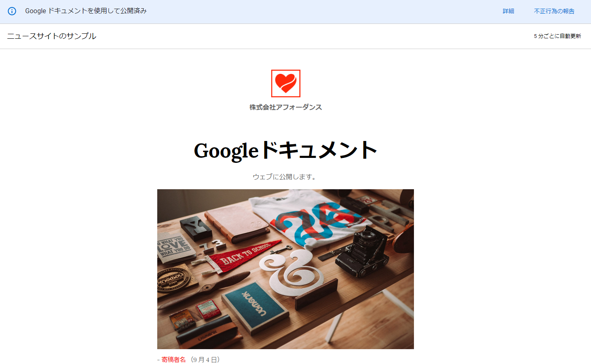
Task: Click the 5分ごとに自動更新 notice
Action: pyautogui.click(x=557, y=36)
